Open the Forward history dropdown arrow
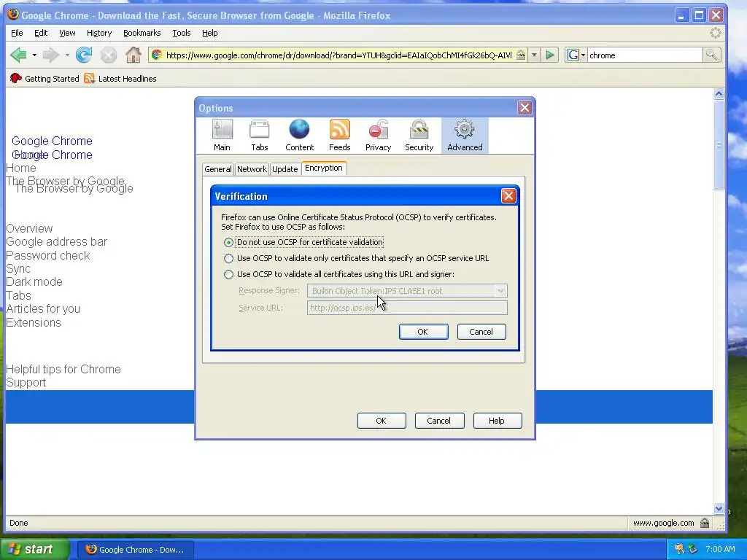Screen dimensions: 747x560 [67, 55]
